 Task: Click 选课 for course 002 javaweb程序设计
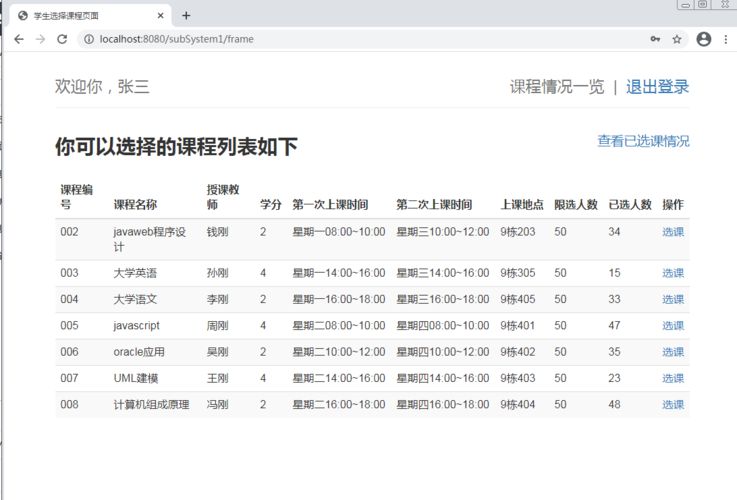(673, 232)
